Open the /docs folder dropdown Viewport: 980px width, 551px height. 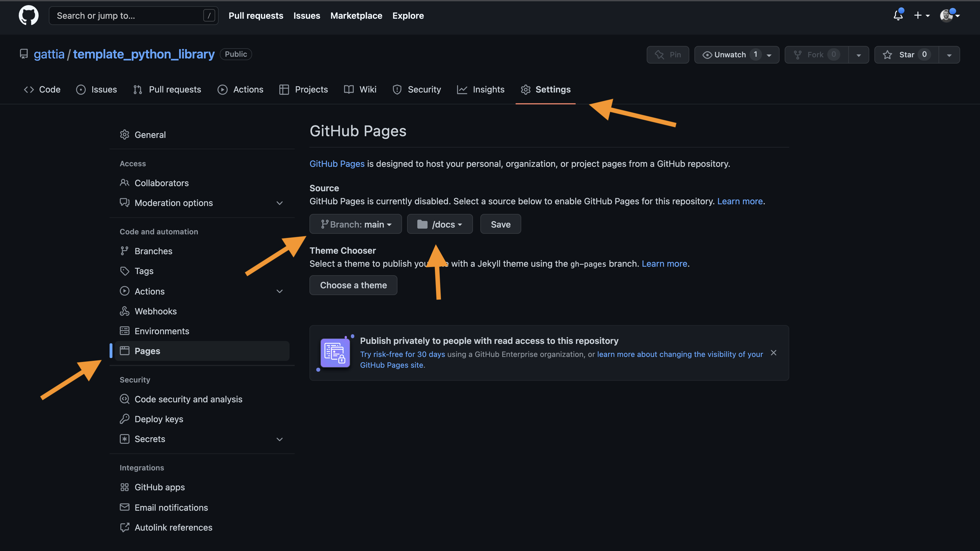coord(439,224)
